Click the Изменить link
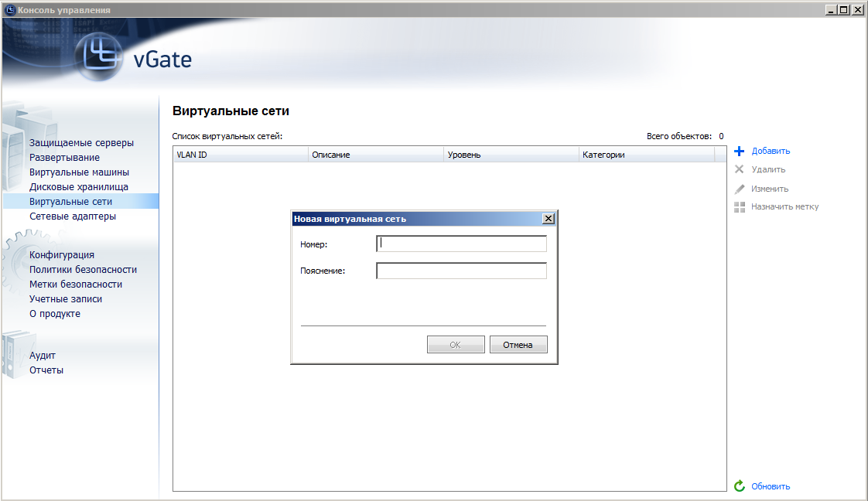The height and width of the screenshot is (501, 868). coord(770,189)
